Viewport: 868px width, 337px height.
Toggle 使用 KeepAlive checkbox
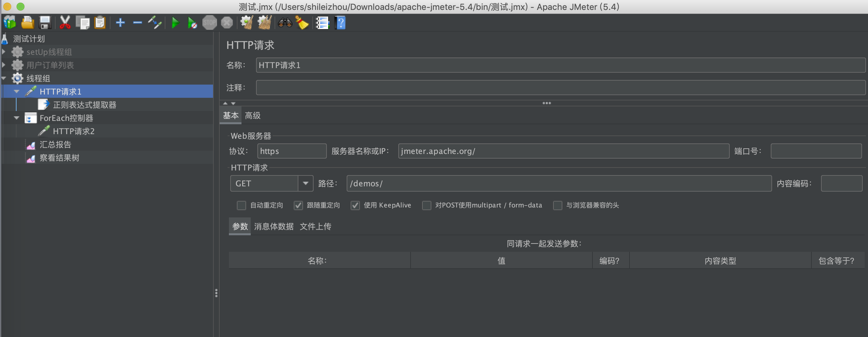click(x=355, y=205)
